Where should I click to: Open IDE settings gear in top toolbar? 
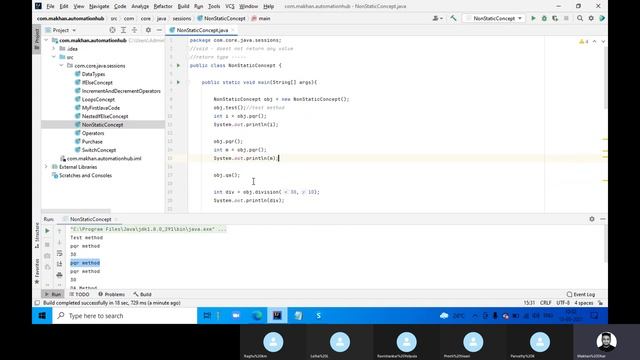(x=591, y=18)
